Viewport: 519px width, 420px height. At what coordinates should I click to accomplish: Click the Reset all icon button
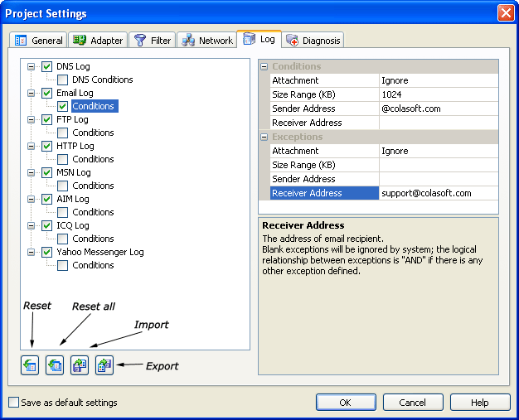point(55,364)
